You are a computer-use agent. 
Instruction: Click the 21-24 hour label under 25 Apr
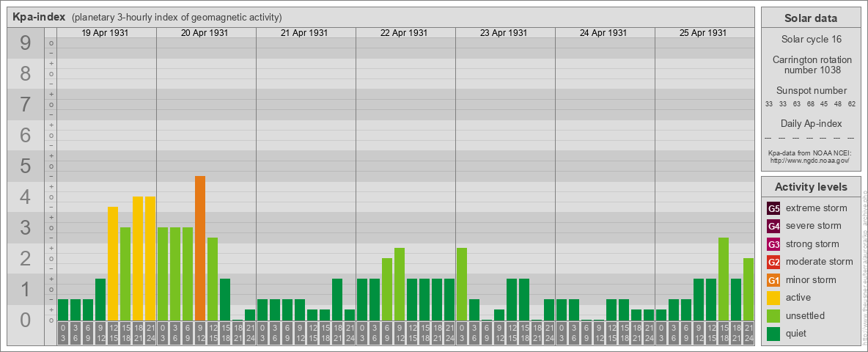pyautogui.click(x=748, y=334)
